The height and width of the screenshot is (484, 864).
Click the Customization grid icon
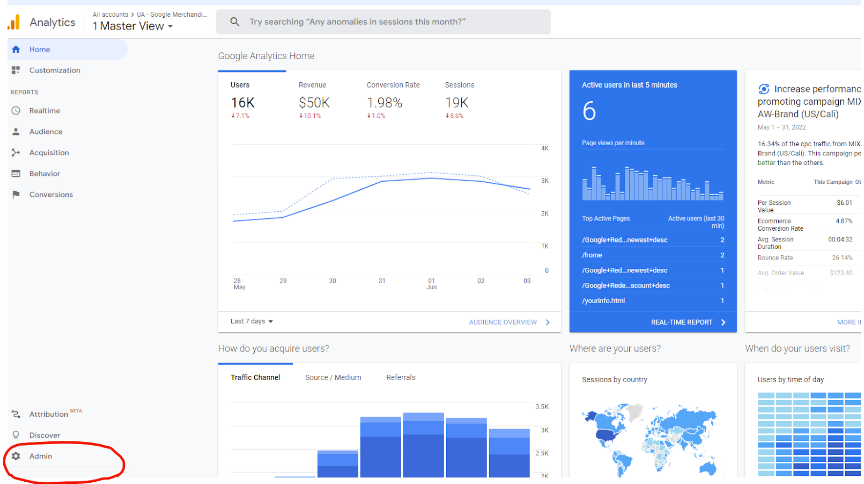16,70
